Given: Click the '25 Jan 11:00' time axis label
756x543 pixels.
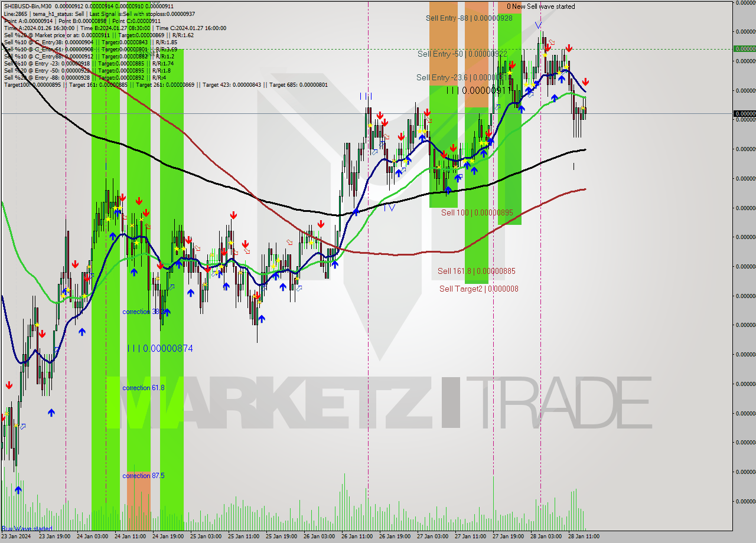Looking at the screenshot, I should [x=245, y=537].
